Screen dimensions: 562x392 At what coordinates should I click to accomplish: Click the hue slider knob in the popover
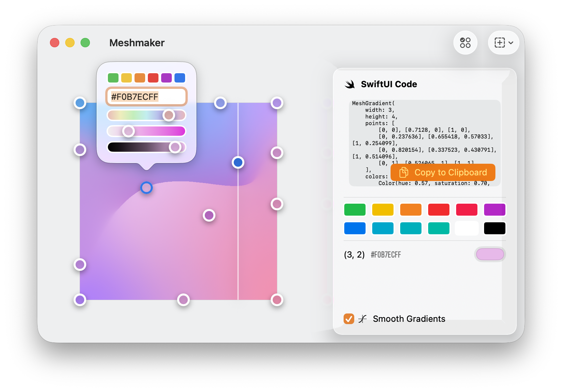[x=169, y=115]
